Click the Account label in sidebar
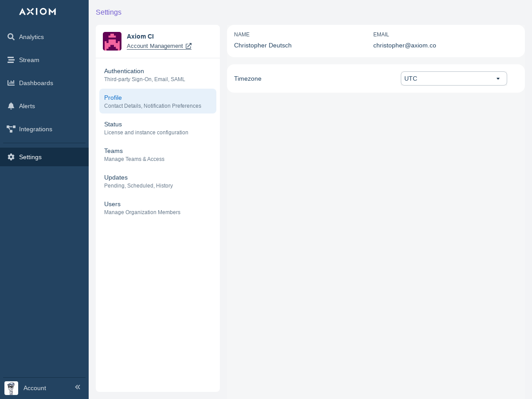Screen dimensions: 532x399 tap(35, 388)
